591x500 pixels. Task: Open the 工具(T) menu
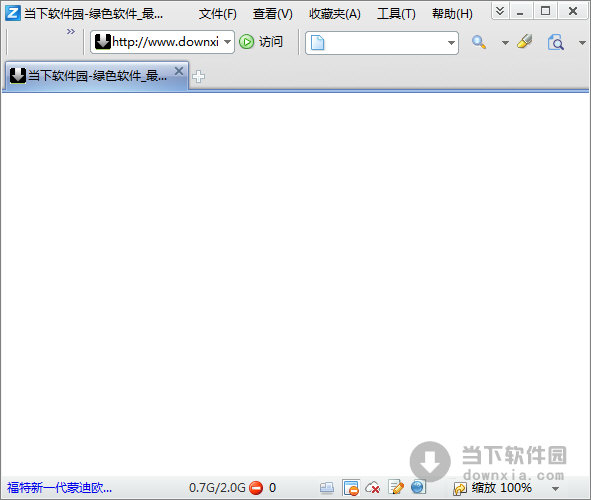396,14
